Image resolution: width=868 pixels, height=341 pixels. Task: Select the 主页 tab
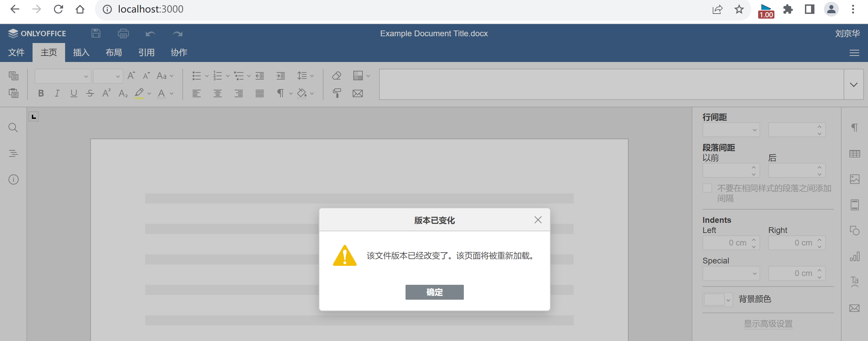click(49, 52)
